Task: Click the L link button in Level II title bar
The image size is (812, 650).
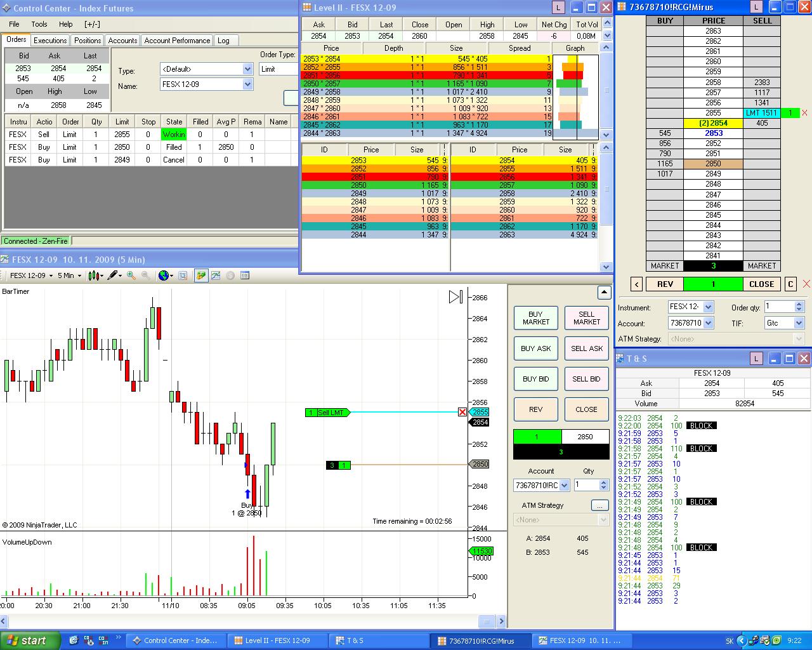Action: tap(558, 8)
